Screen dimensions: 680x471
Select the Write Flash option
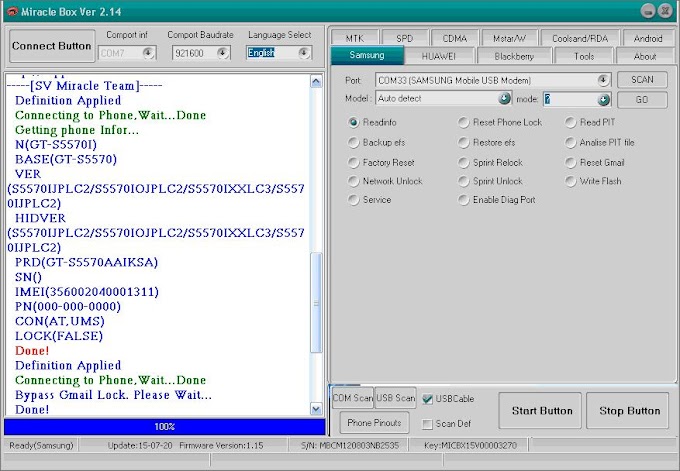point(571,181)
